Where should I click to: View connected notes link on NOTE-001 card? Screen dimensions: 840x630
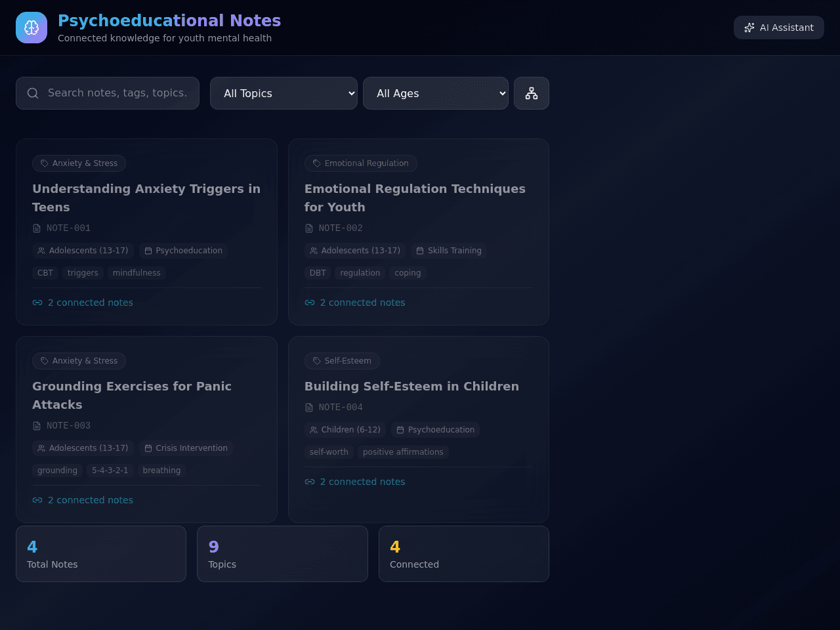click(83, 303)
